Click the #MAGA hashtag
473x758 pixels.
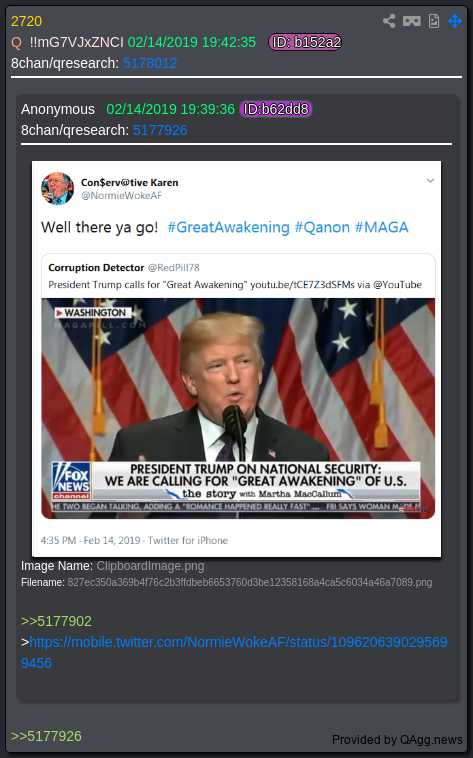(382, 227)
